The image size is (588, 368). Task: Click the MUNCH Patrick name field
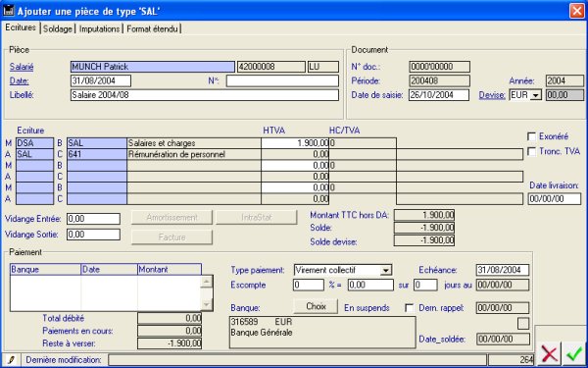152,67
